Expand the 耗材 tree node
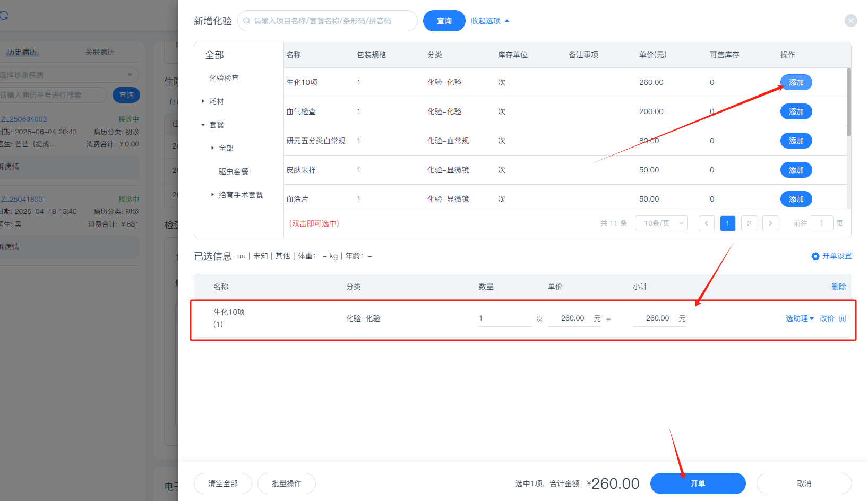Image resolution: width=868 pixels, height=501 pixels. [203, 101]
